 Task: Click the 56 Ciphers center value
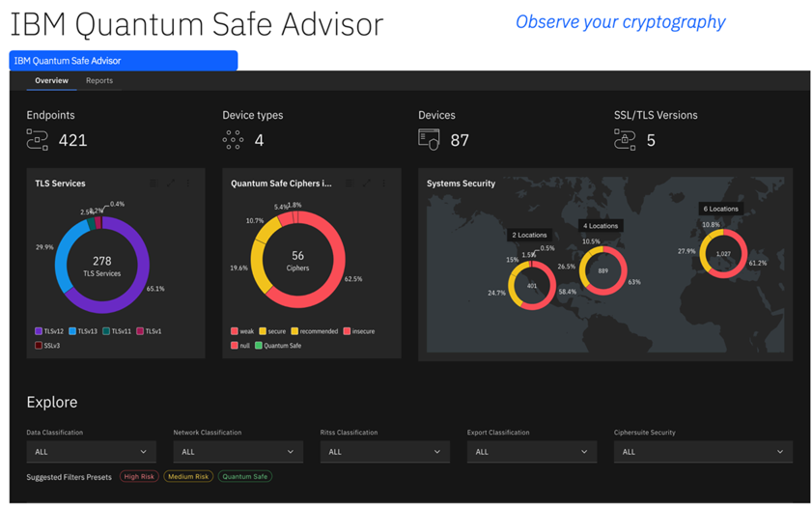point(297,256)
